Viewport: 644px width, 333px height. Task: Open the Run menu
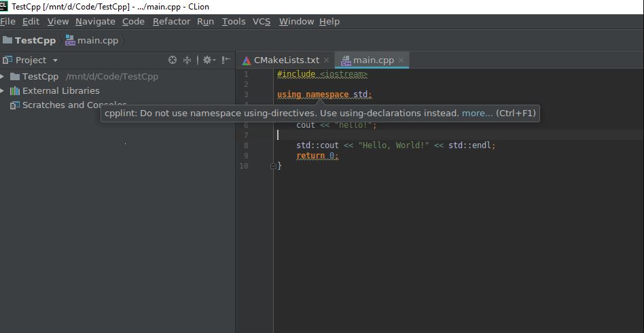click(205, 21)
